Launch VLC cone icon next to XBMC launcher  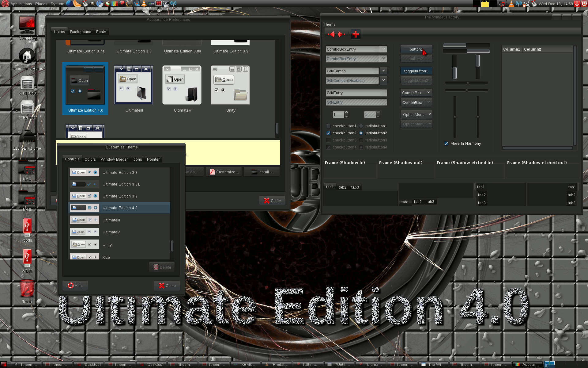tap(144, 4)
